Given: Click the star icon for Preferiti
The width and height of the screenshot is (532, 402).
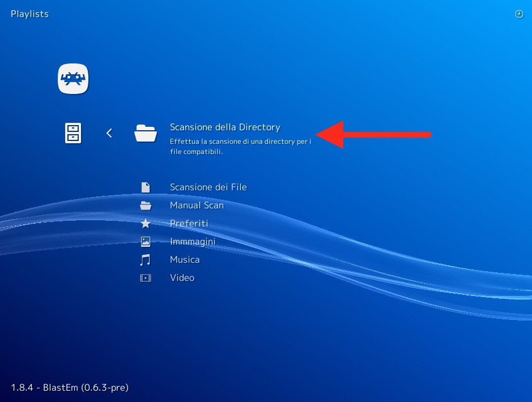Looking at the screenshot, I should pos(146,224).
